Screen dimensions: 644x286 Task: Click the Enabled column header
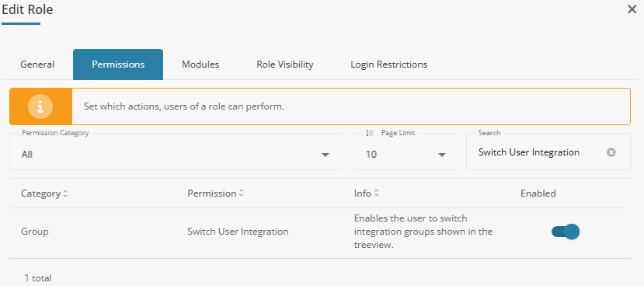[x=538, y=194]
